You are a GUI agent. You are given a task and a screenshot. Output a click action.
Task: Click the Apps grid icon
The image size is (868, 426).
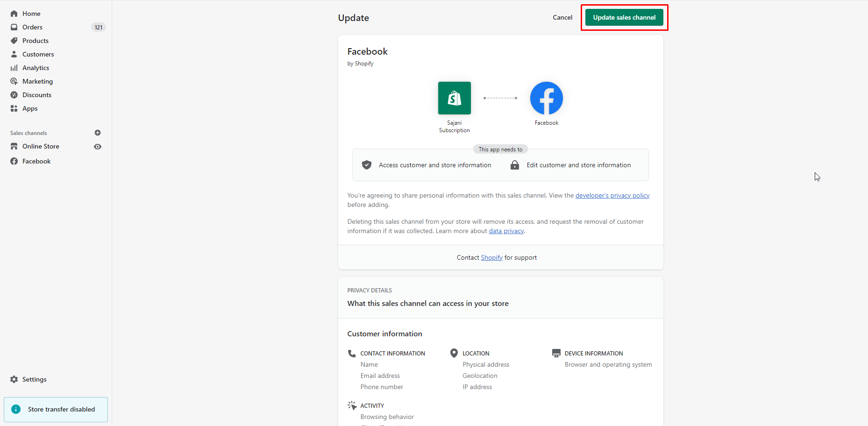(x=14, y=108)
